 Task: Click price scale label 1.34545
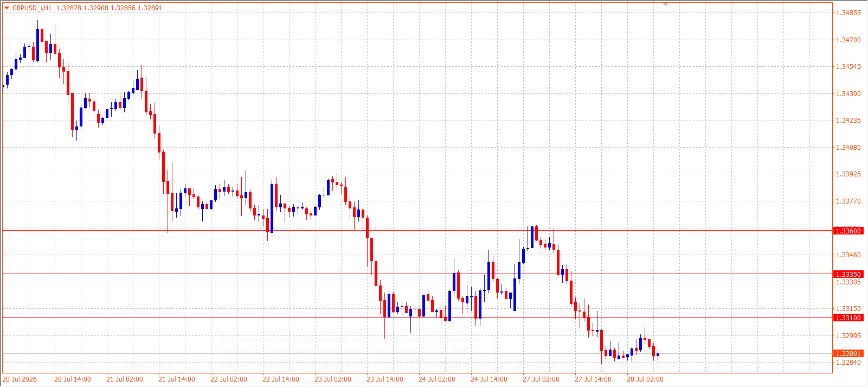[848, 67]
